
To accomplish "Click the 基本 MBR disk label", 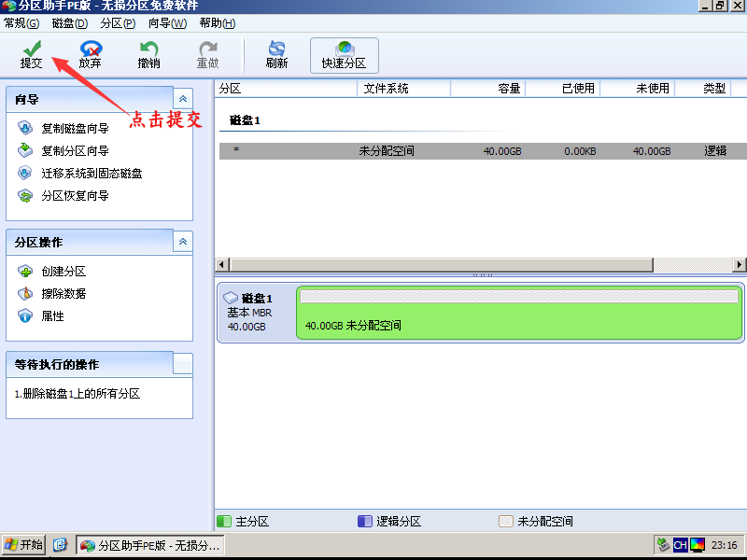I will point(249,313).
